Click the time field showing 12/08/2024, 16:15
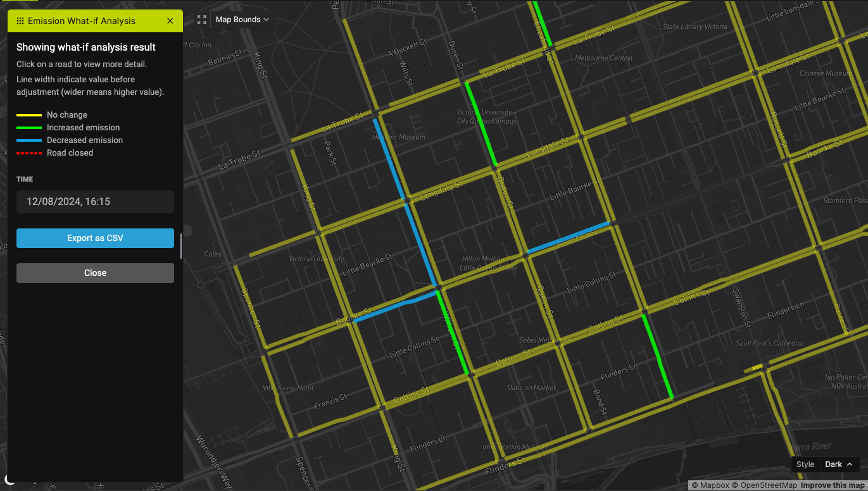Screen dimensions: 868x491 tap(95, 202)
